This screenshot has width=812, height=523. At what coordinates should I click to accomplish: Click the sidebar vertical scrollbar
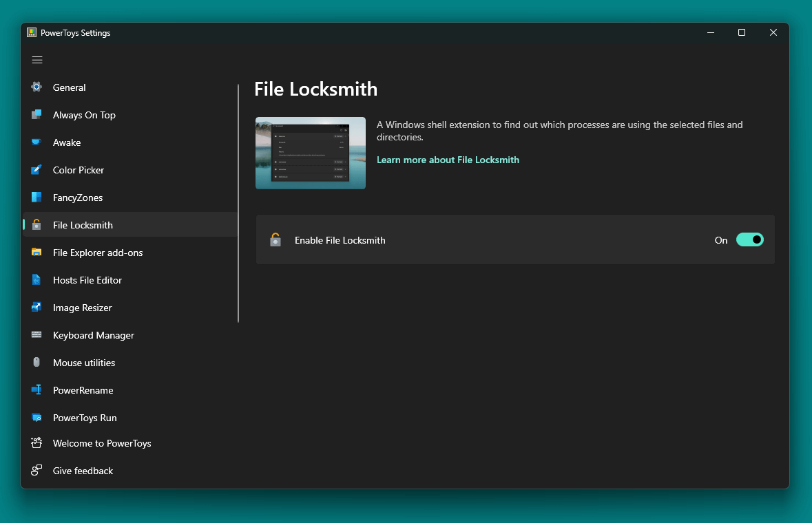[238, 203]
